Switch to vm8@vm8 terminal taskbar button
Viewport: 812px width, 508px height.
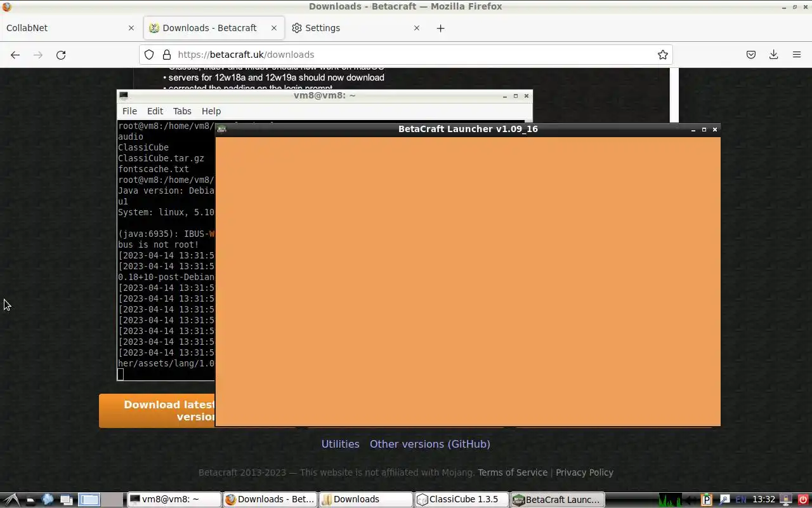(173, 500)
